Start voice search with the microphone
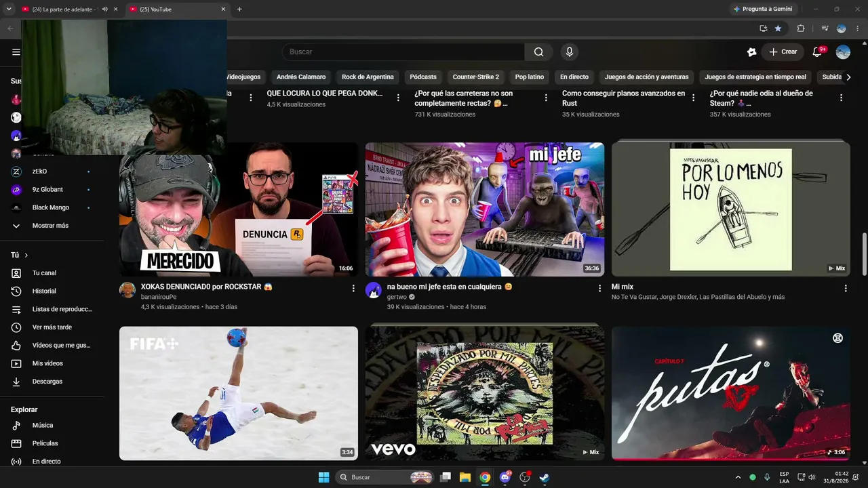868x488 pixels. point(570,52)
